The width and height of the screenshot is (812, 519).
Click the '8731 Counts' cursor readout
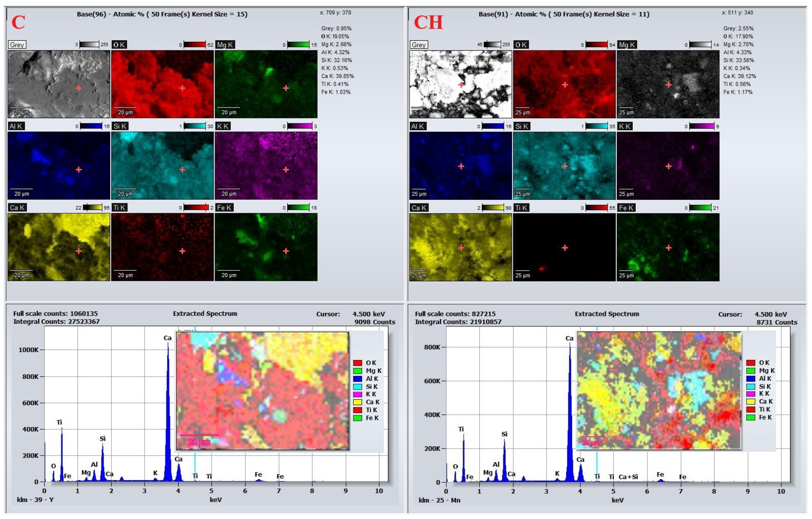(x=777, y=322)
